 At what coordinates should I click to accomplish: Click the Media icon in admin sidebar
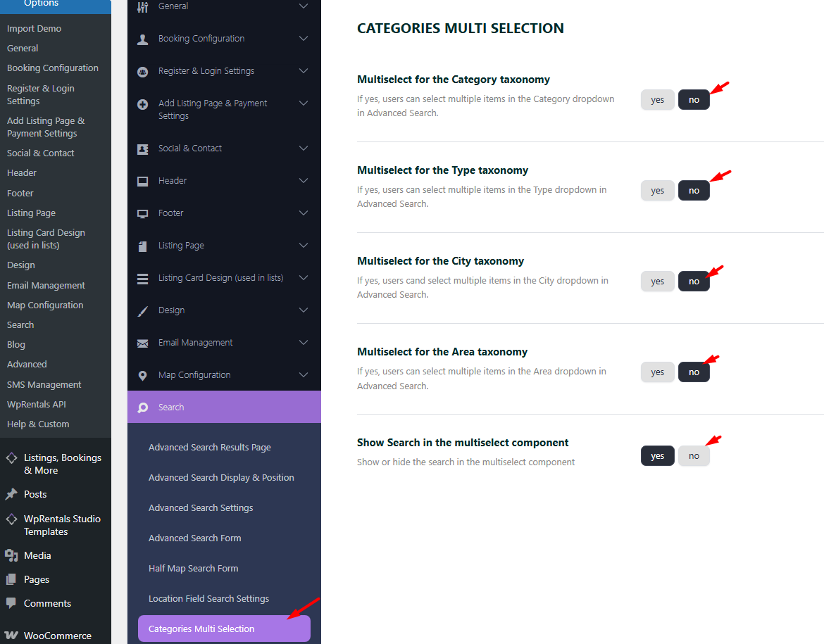pyautogui.click(x=11, y=555)
